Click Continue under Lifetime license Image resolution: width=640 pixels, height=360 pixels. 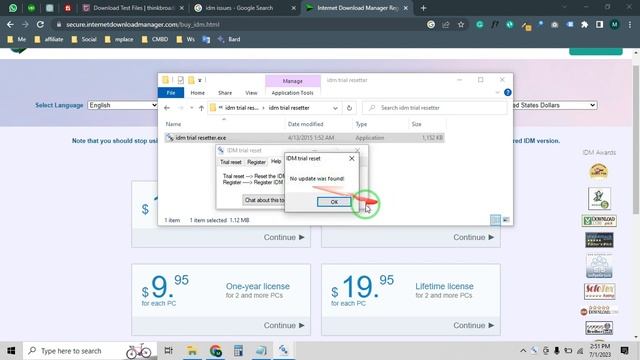[x=474, y=325]
